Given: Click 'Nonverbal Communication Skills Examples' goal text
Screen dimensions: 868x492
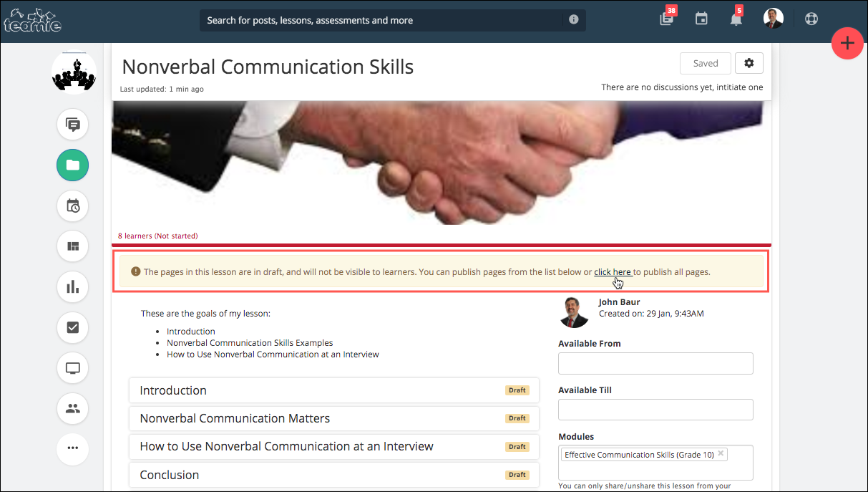Looking at the screenshot, I should (x=250, y=343).
